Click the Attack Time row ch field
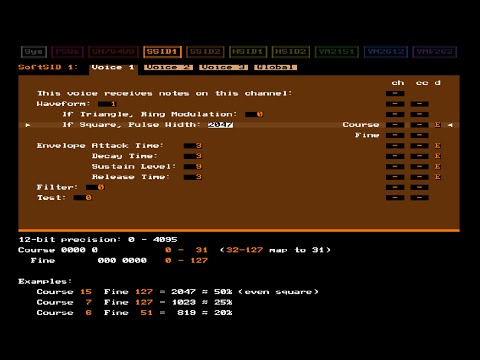This screenshot has height=360, width=480. [395, 146]
